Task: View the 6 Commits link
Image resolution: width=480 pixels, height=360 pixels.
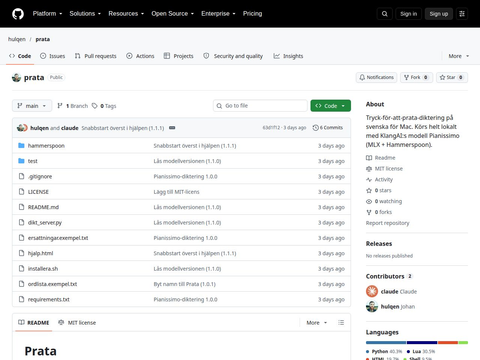Action: click(328, 128)
